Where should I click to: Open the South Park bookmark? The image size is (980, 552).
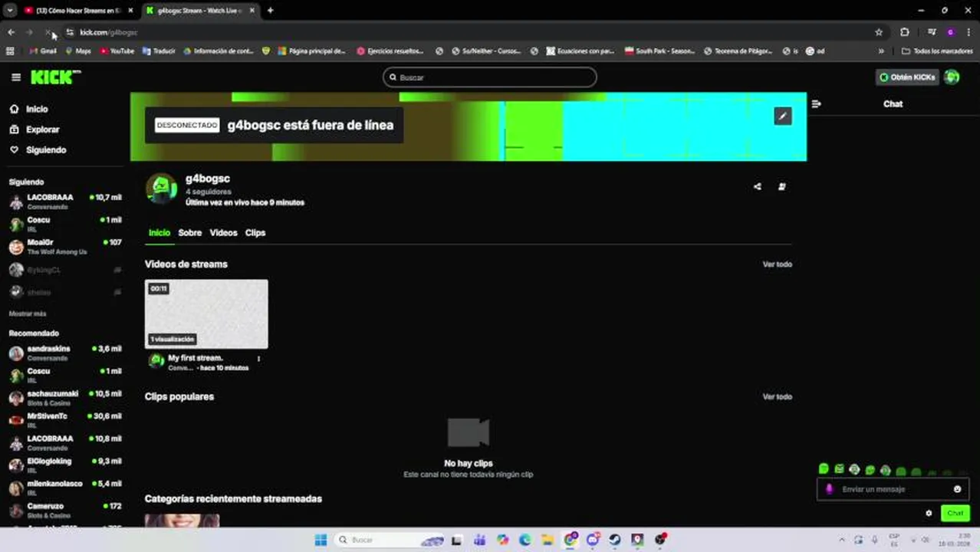[659, 51]
